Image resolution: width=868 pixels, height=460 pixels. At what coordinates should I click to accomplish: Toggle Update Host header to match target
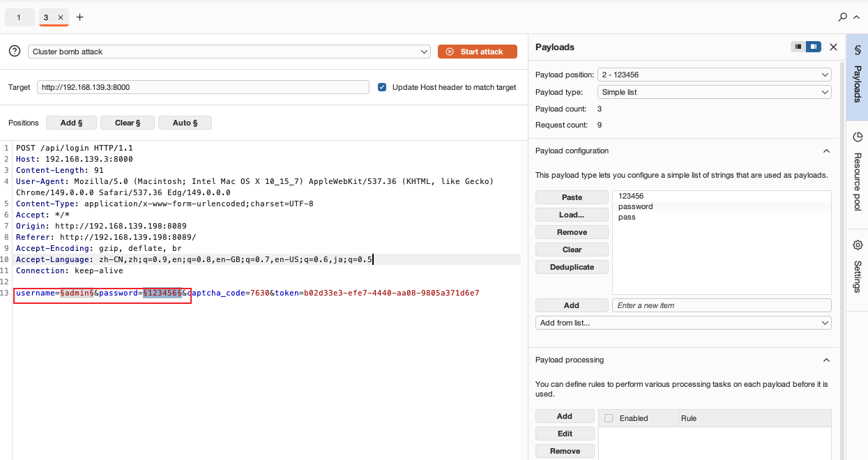382,87
